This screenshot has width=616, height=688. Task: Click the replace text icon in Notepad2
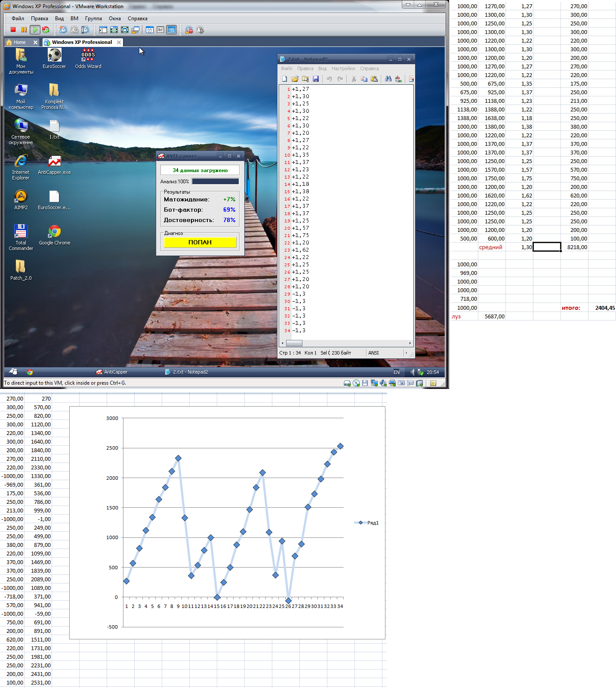click(398, 79)
